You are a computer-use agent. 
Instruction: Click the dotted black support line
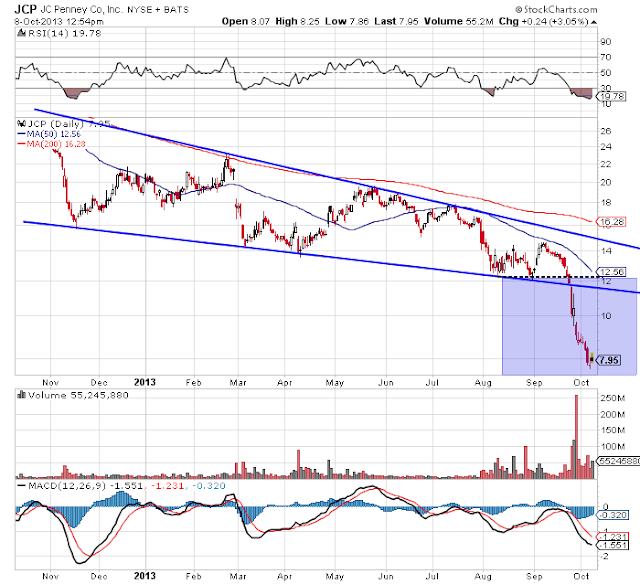551,277
